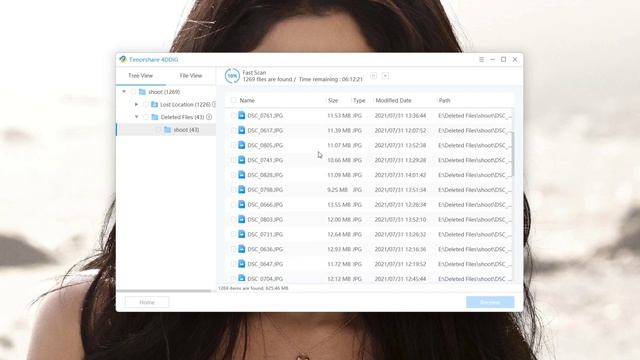Select file name DSC_0666.JPG
Screen dimensions: 640x360
265,204
